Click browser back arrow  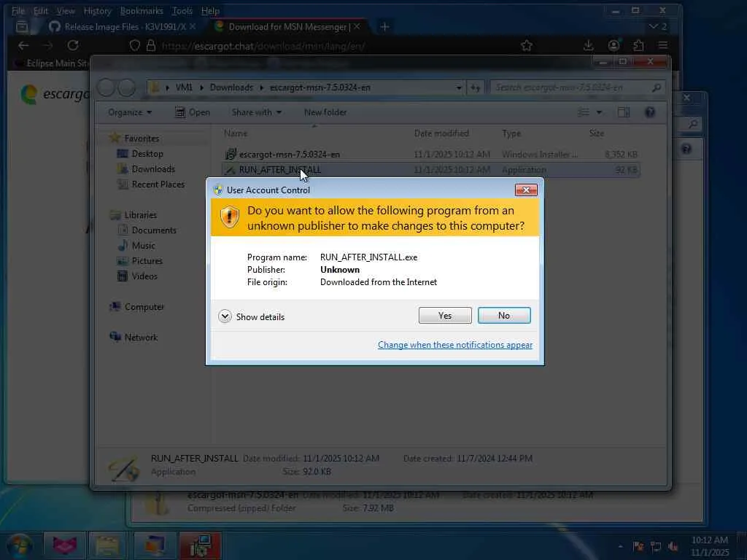23,45
